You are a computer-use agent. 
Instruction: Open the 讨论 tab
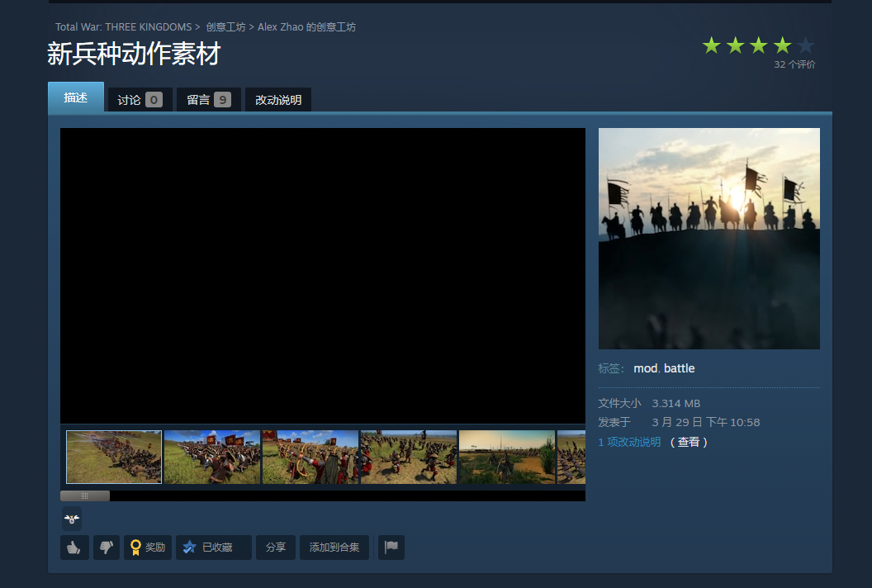140,100
